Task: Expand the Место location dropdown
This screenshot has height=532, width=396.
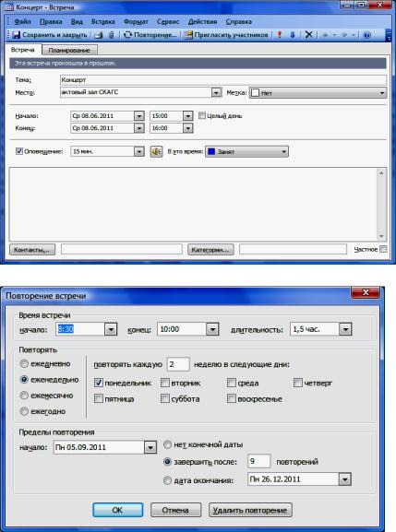Action: [216, 92]
